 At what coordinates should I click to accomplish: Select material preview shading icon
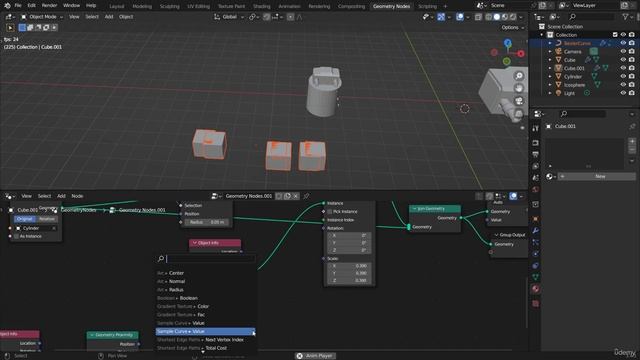click(504, 17)
